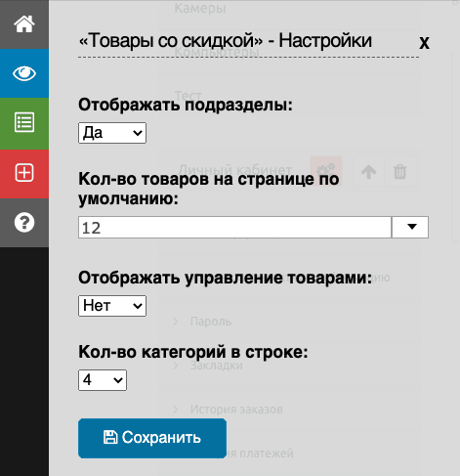Select the Личный кабинет item
The height and width of the screenshot is (476, 460).
(235, 170)
